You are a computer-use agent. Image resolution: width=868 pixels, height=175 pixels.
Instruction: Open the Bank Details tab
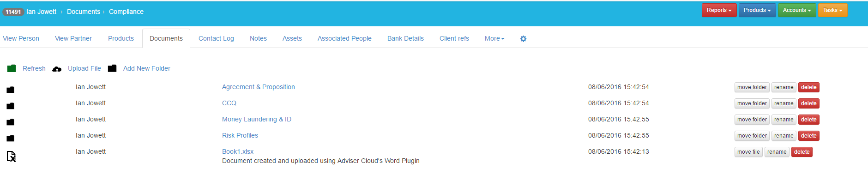point(405,38)
